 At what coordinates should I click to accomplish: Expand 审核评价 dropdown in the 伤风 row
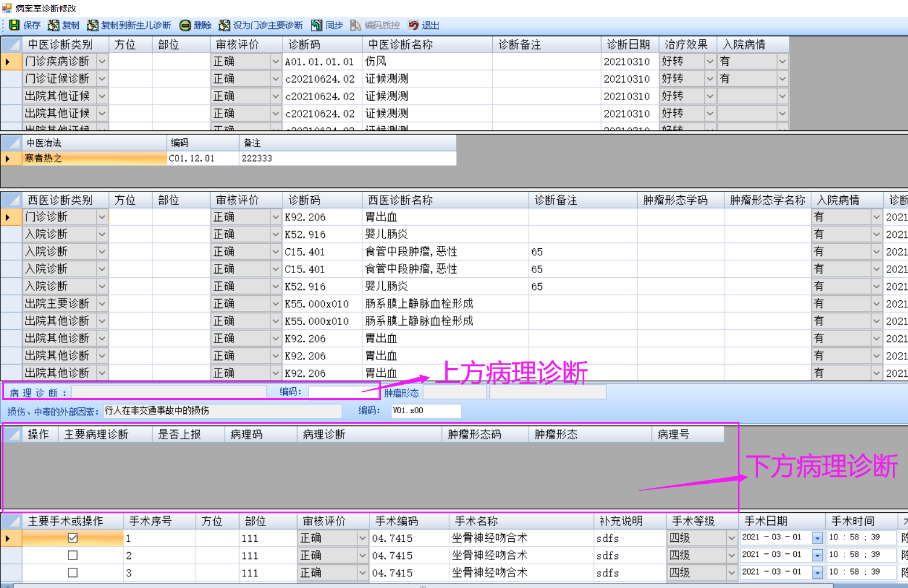coord(276,61)
